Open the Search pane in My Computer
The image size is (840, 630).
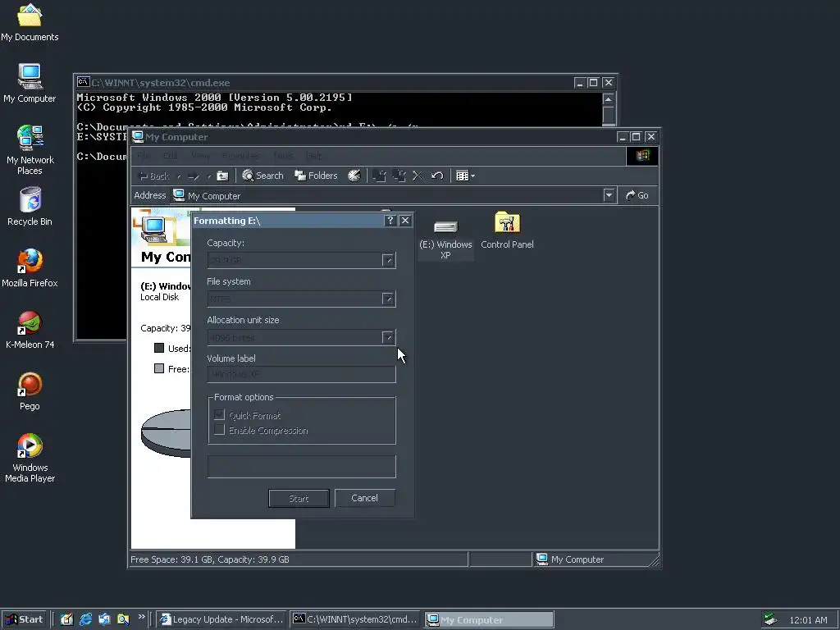262,176
